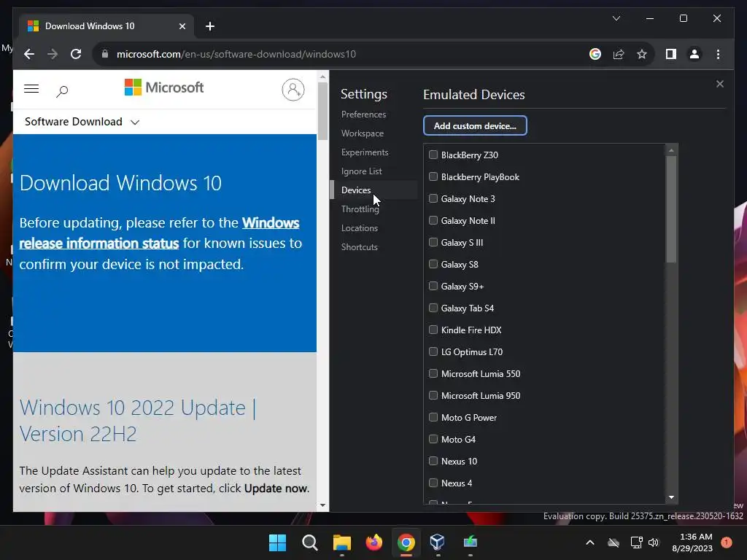Enable BlackBerry Z30 device
Viewport: 747px width, 560px height.
[x=433, y=155]
